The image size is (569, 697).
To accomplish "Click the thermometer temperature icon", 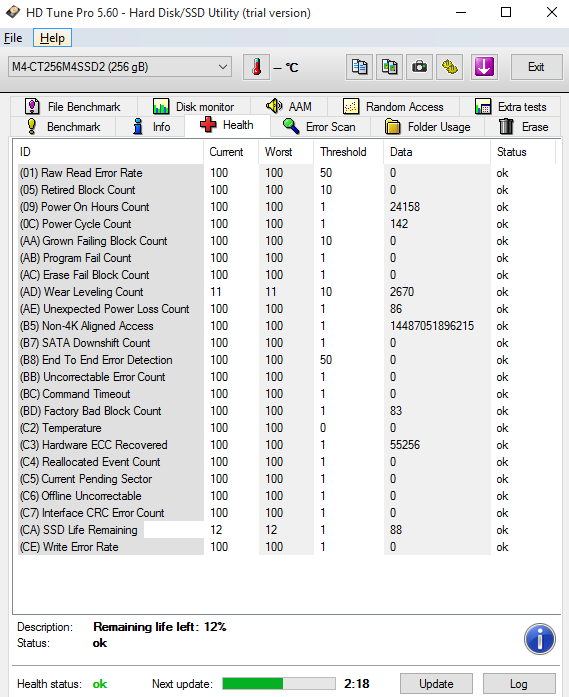I will coord(256,68).
